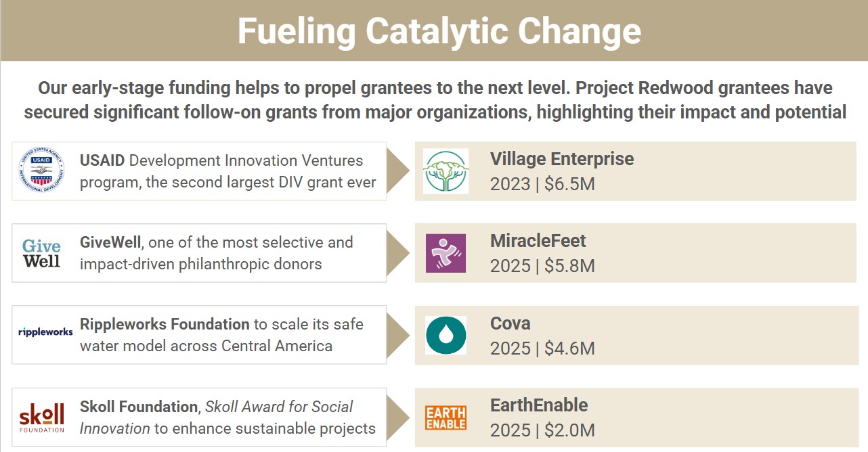The image size is (868, 452).
Task: Click the arrow pointing to Cova
Action: click(x=398, y=335)
